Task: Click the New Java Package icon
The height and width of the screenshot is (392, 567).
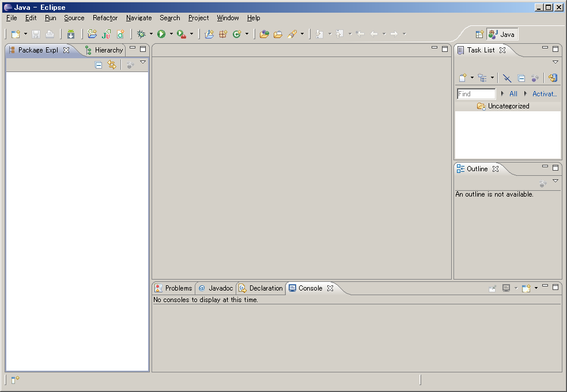Action: 223,34
